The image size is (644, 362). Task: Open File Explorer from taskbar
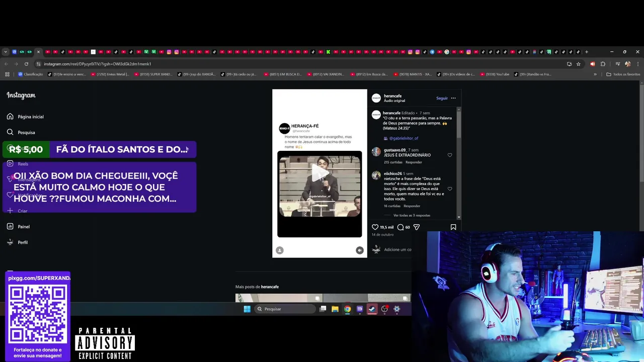[335, 309]
